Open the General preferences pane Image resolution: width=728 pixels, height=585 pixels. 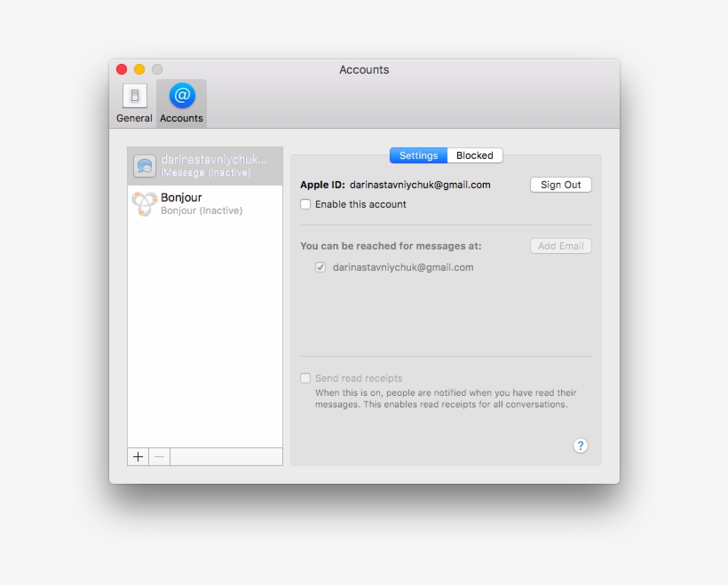tap(134, 102)
